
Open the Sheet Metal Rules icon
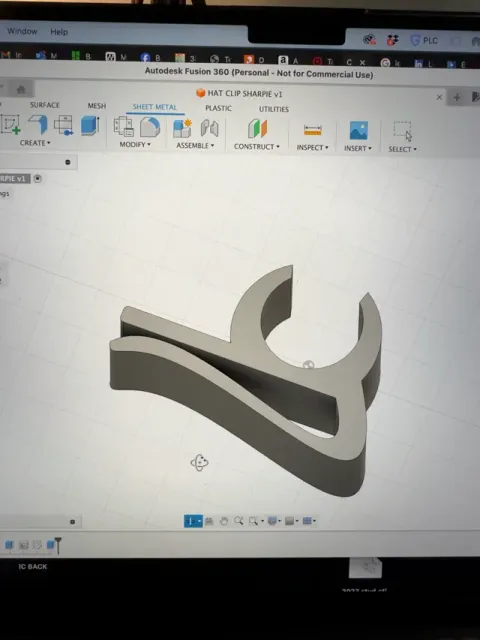pyautogui.click(x=123, y=127)
